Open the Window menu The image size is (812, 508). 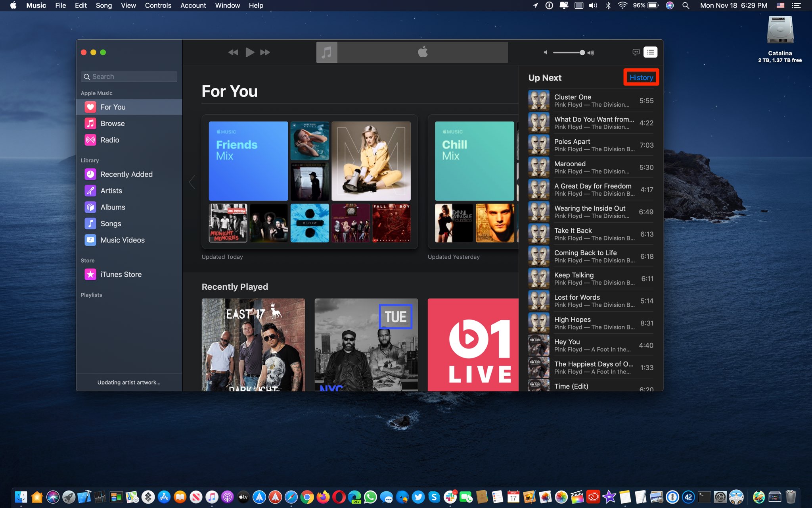[x=228, y=6]
